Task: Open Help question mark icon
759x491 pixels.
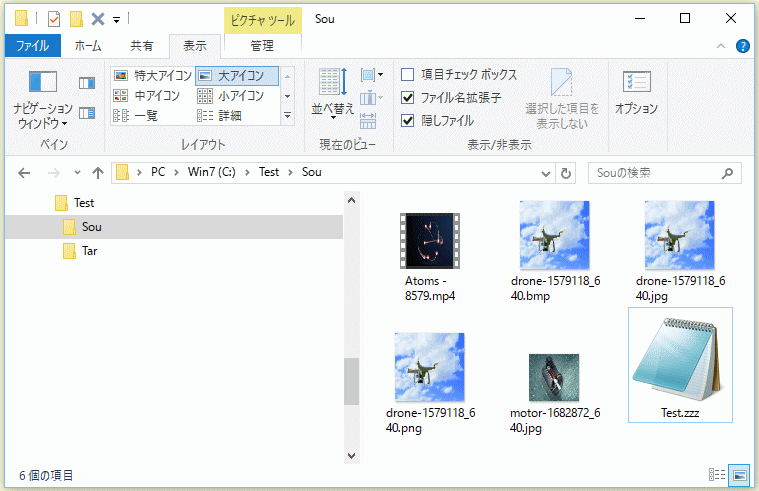Action: pyautogui.click(x=743, y=46)
